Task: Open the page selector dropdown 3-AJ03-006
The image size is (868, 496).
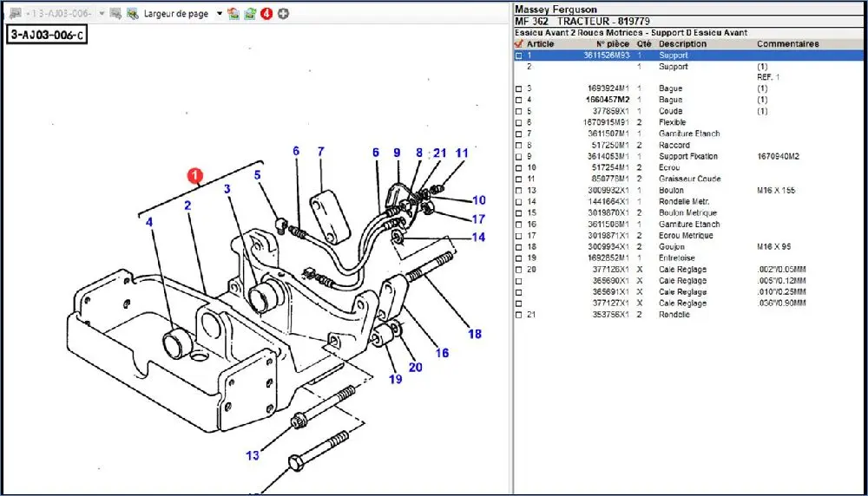Action: point(102,13)
